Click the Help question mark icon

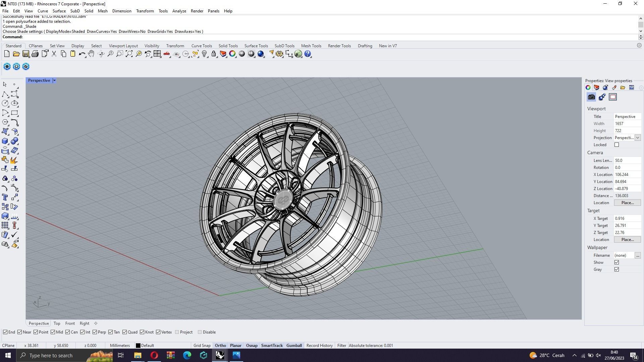(308, 54)
